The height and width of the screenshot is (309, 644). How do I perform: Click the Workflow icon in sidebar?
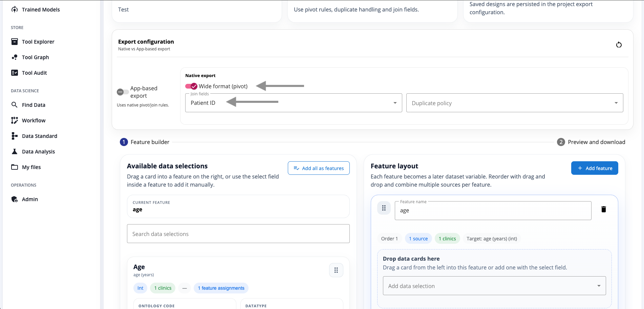point(15,120)
